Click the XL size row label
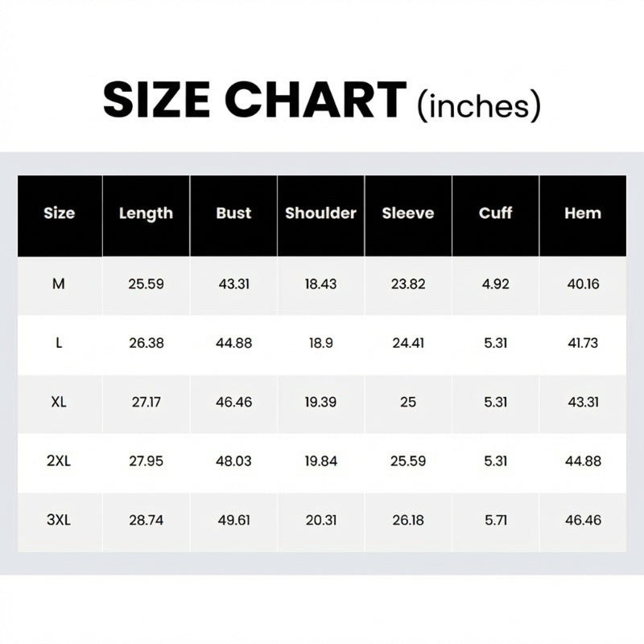The image size is (644, 644). pyautogui.click(x=59, y=402)
